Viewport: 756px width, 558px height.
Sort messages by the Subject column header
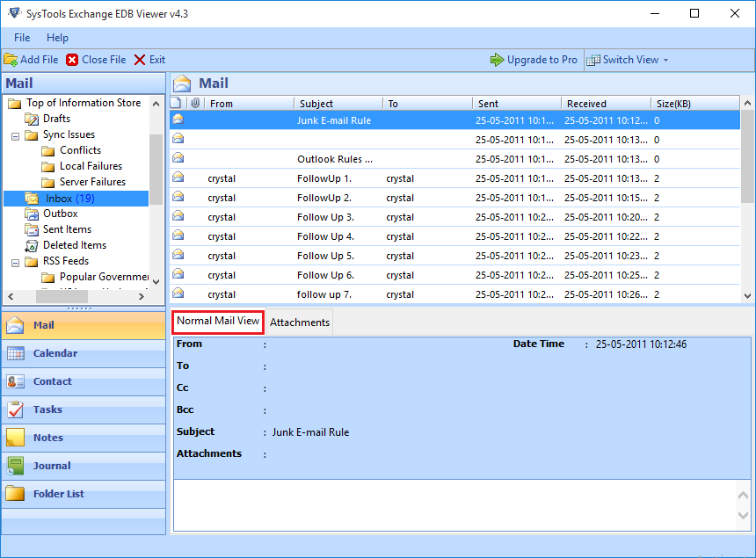click(x=338, y=103)
